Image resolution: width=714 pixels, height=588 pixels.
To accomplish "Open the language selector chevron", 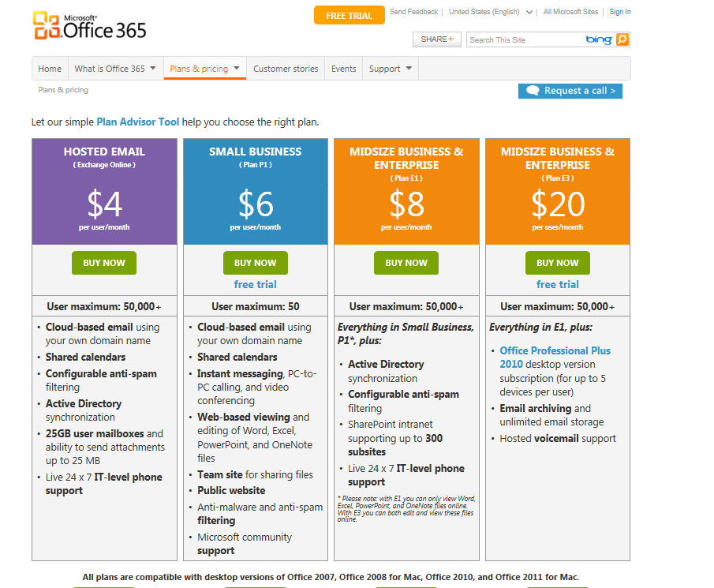I will coord(529,13).
